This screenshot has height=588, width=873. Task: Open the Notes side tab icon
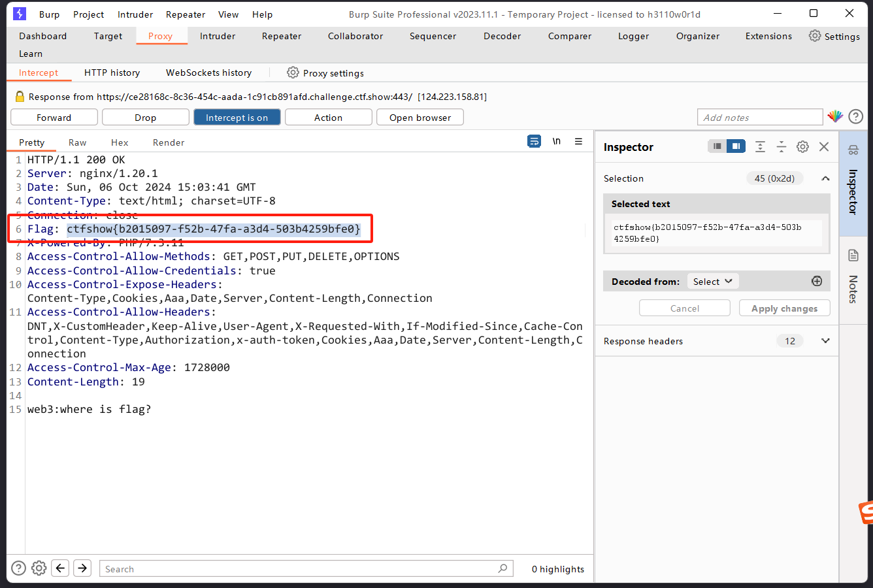853,255
